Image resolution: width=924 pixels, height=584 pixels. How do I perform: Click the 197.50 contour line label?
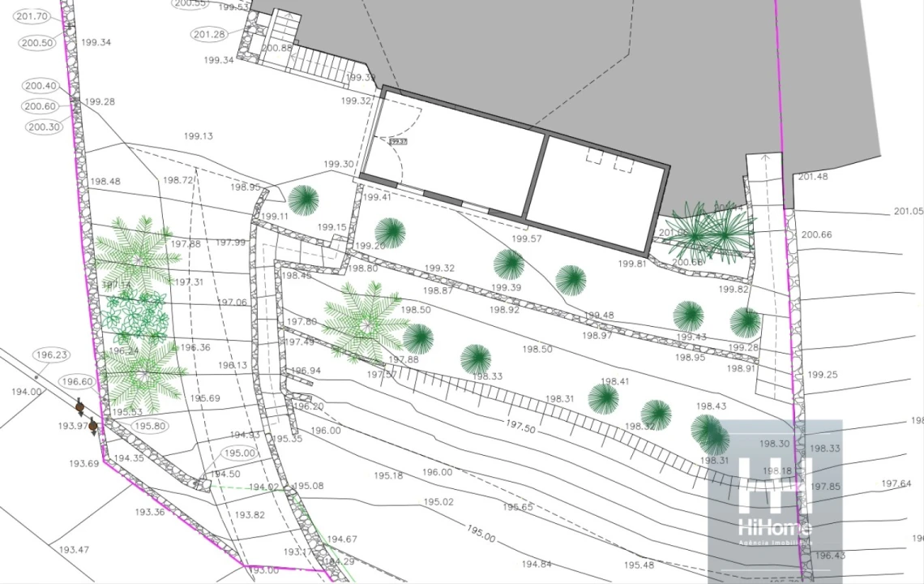click(523, 427)
